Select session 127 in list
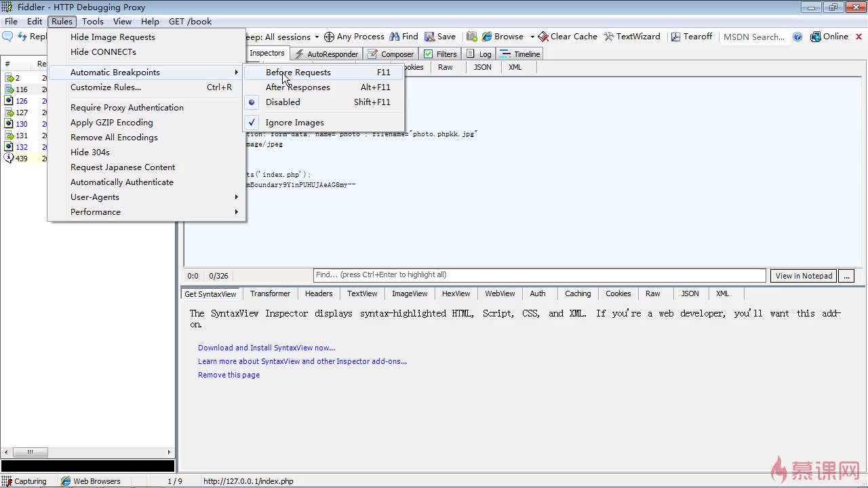The height and width of the screenshot is (488, 868). pos(24,113)
